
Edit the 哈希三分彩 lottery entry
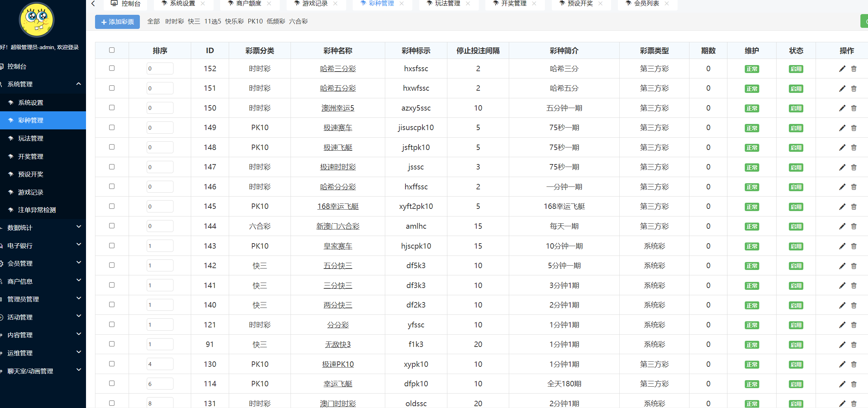click(x=842, y=68)
